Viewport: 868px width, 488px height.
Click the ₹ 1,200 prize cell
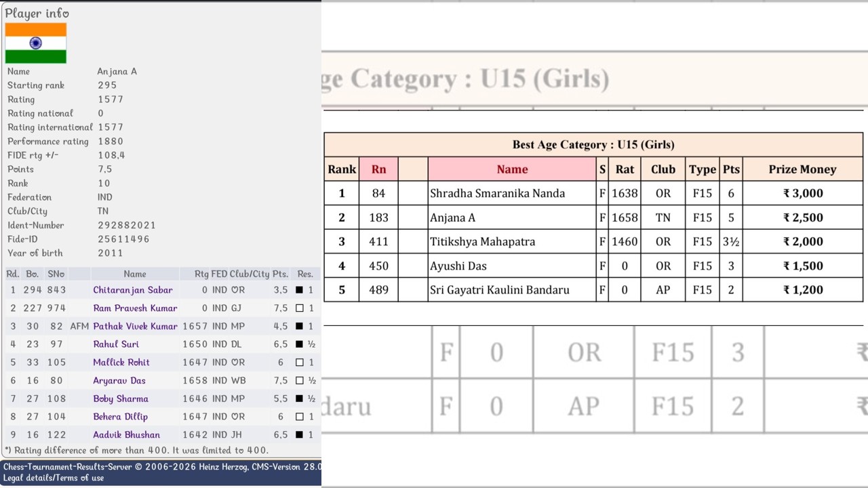[803, 289]
